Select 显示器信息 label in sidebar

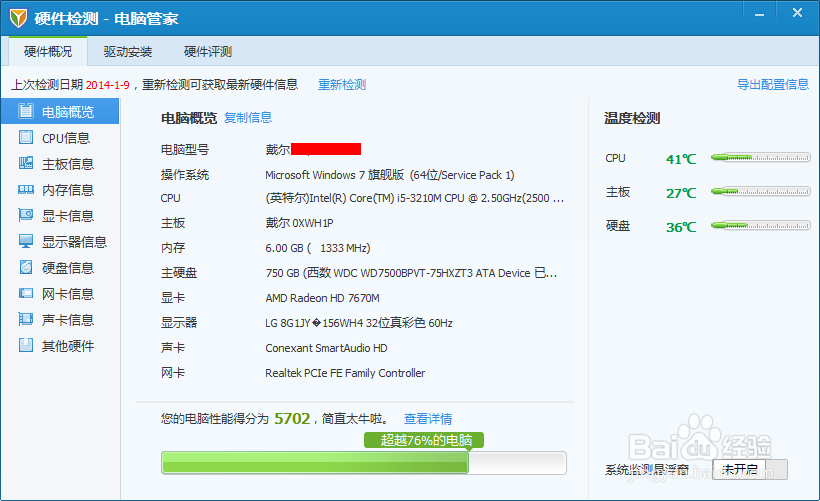pyautogui.click(x=74, y=242)
